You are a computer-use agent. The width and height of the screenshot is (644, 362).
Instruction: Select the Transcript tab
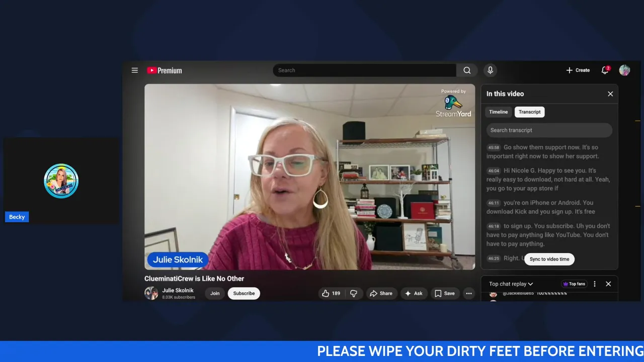coord(530,112)
